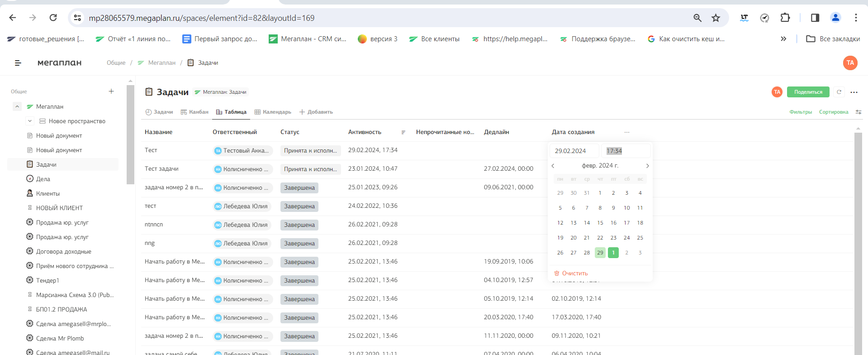Open the three-dot options menu near Поделиться
868x355 pixels.
point(854,92)
